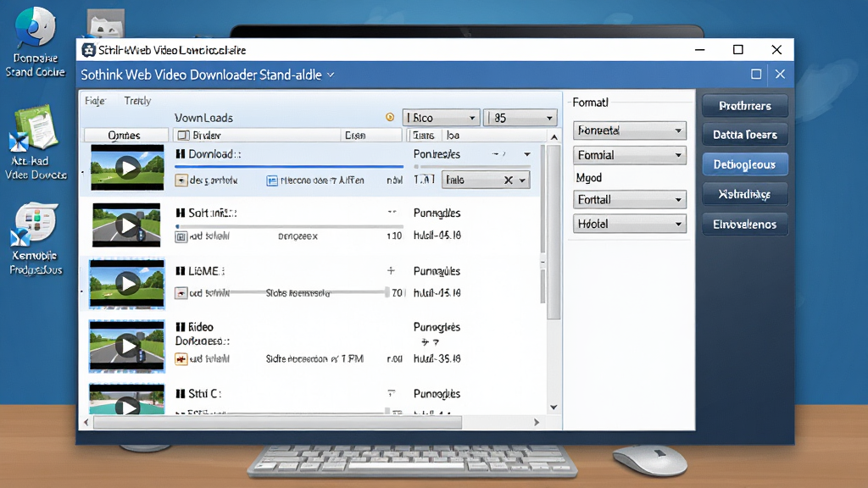This screenshot has height=488, width=868.
Task: Click the progress bar under Solt:inlit::
Action: [x=289, y=226]
